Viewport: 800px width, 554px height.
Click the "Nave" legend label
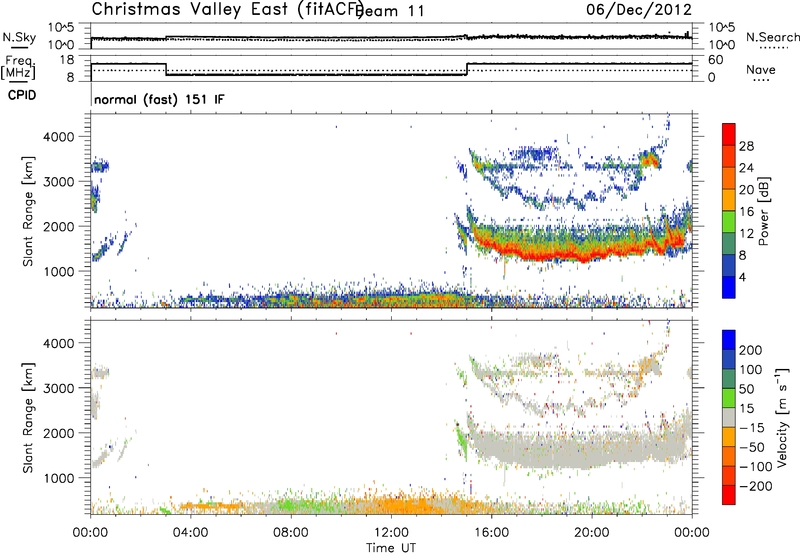761,70
